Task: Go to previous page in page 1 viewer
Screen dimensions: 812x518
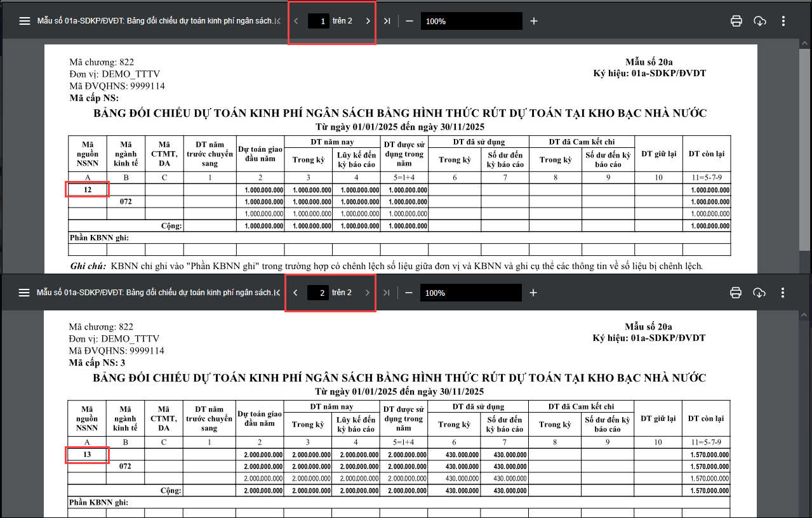Action: click(x=296, y=21)
